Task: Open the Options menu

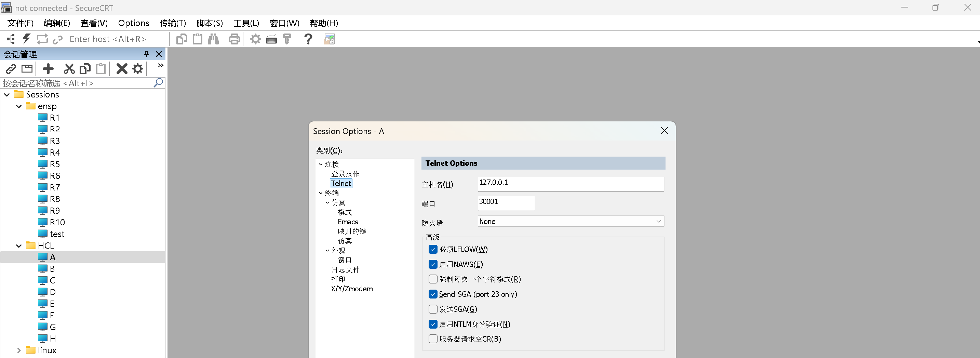Action: coord(134,23)
